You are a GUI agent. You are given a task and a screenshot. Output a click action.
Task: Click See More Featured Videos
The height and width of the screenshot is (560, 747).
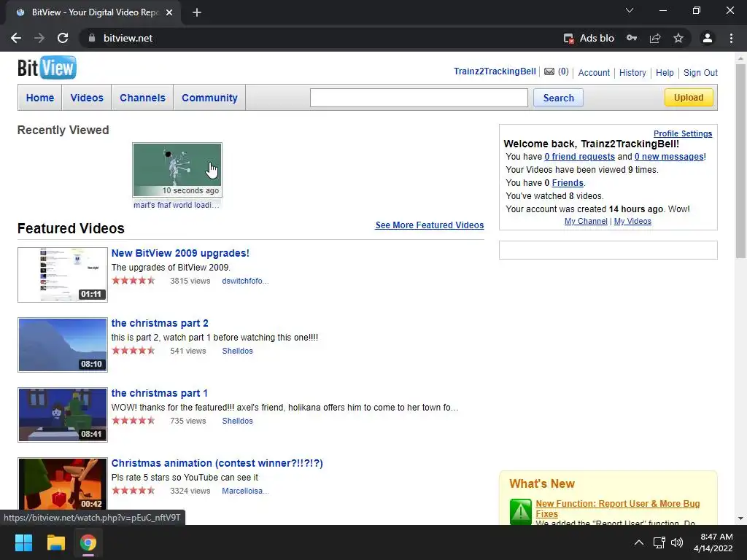429,225
